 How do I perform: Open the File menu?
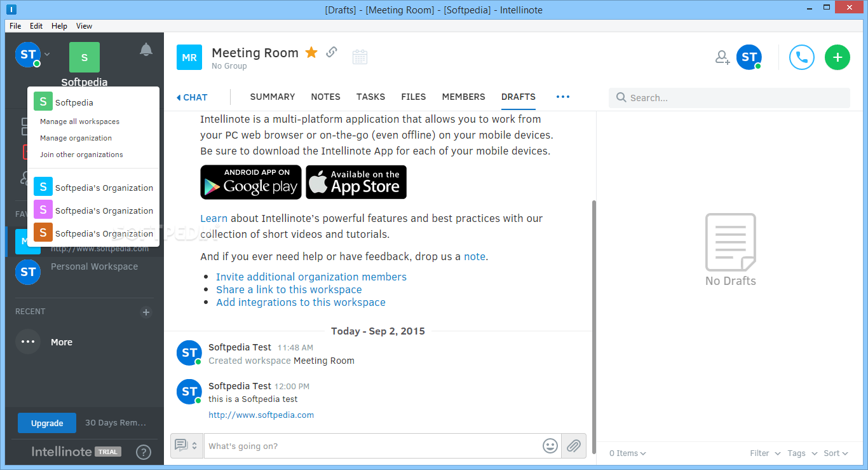(x=15, y=26)
